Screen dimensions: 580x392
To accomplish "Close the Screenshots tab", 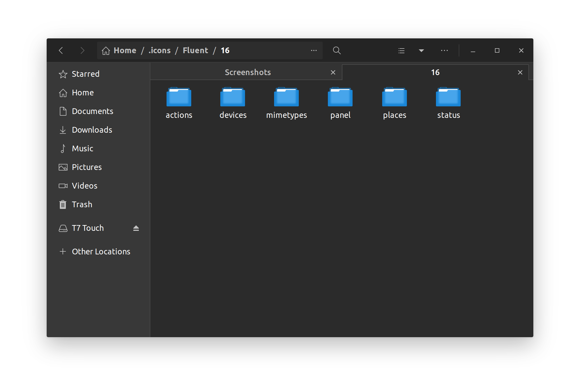I will coord(333,72).
